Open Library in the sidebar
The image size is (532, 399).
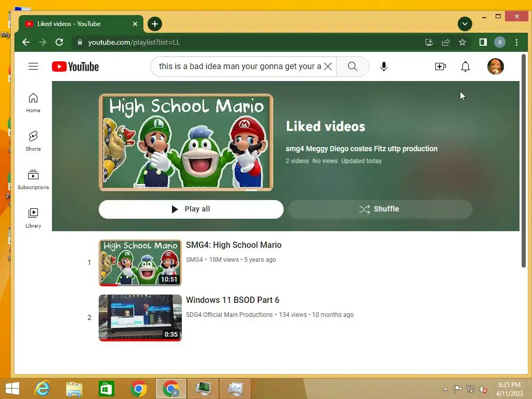pyautogui.click(x=33, y=218)
